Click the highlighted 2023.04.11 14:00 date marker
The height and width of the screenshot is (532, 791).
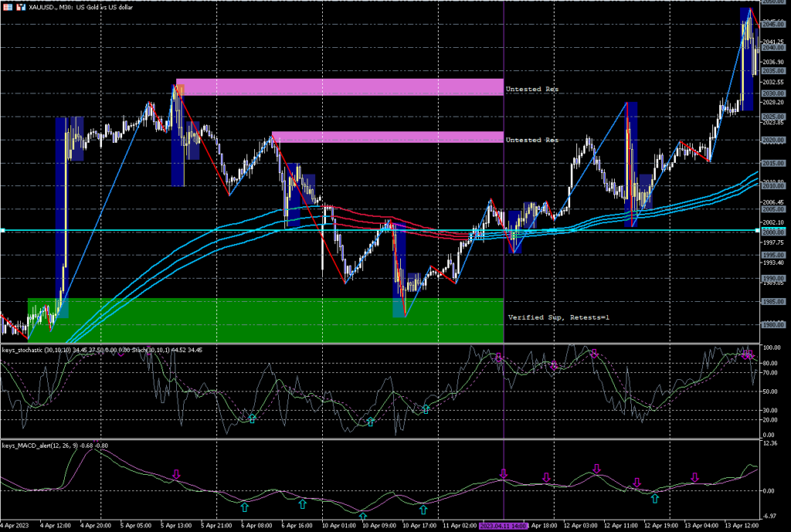pos(503,526)
